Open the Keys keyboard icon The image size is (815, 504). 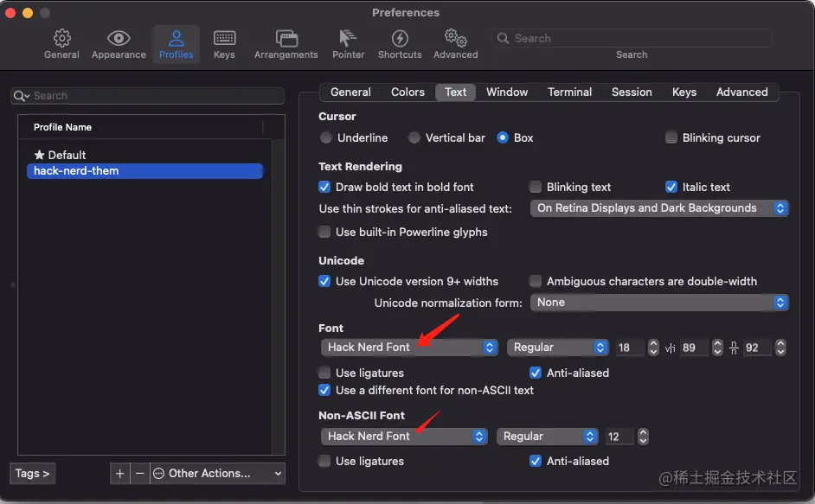click(x=224, y=38)
